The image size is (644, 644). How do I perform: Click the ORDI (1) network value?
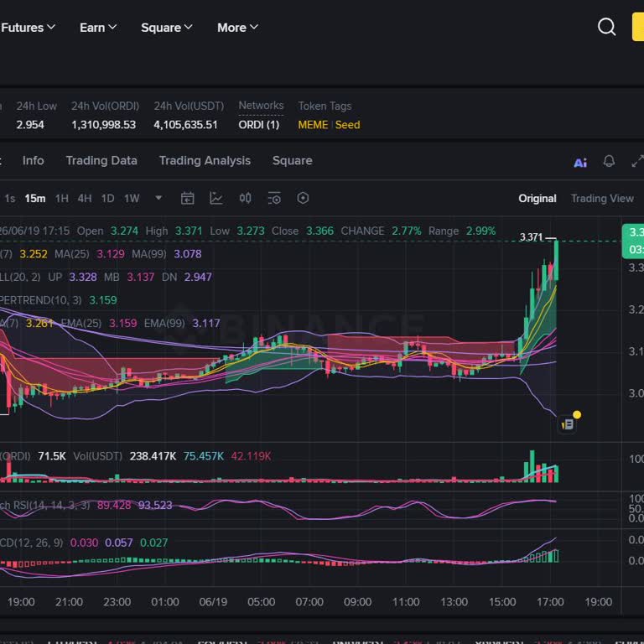click(x=259, y=125)
